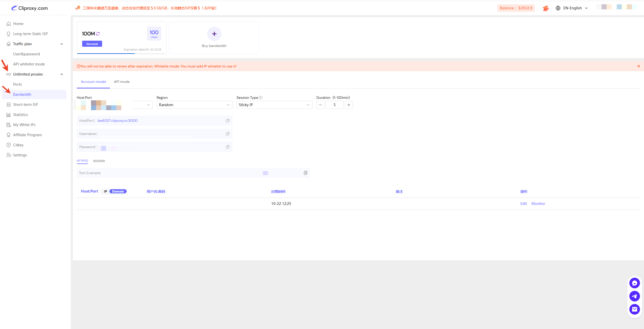Switch to the API mode tab
644x329 pixels.
click(x=122, y=82)
